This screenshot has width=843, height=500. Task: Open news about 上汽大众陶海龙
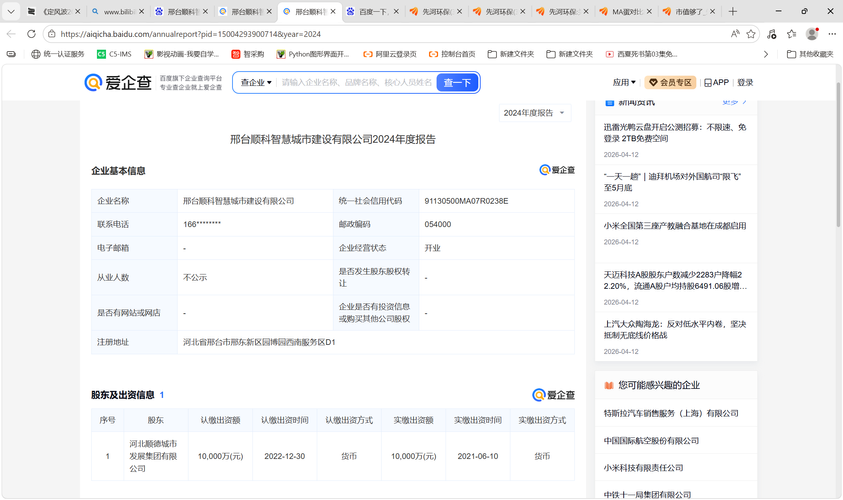[x=675, y=330]
